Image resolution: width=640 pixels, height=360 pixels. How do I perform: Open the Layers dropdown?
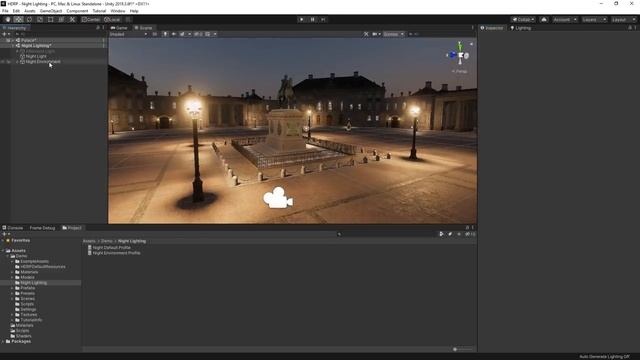pyautogui.click(x=594, y=19)
